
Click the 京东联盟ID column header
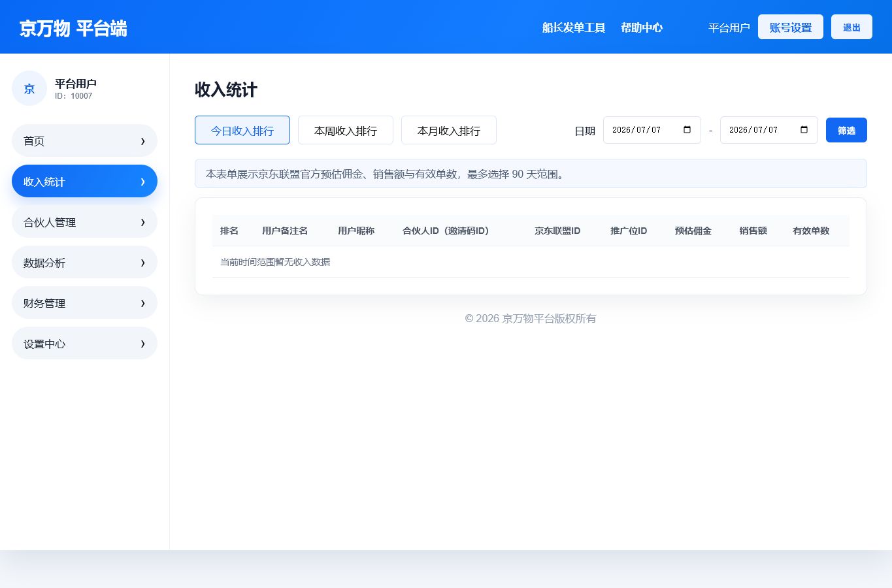(x=557, y=231)
